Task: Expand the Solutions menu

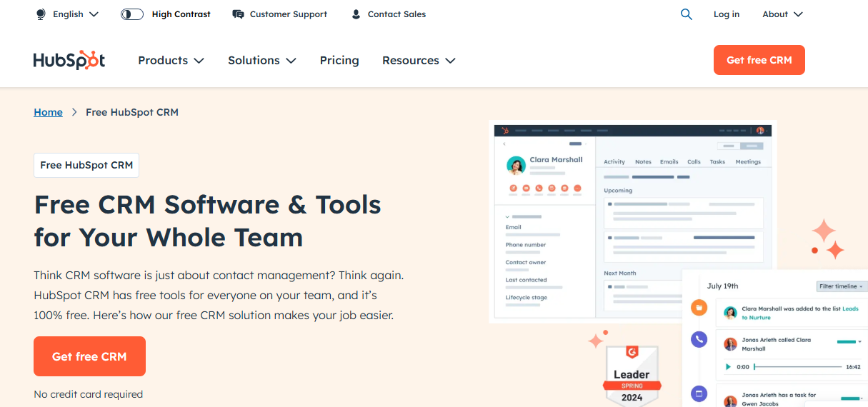Action: (x=262, y=61)
